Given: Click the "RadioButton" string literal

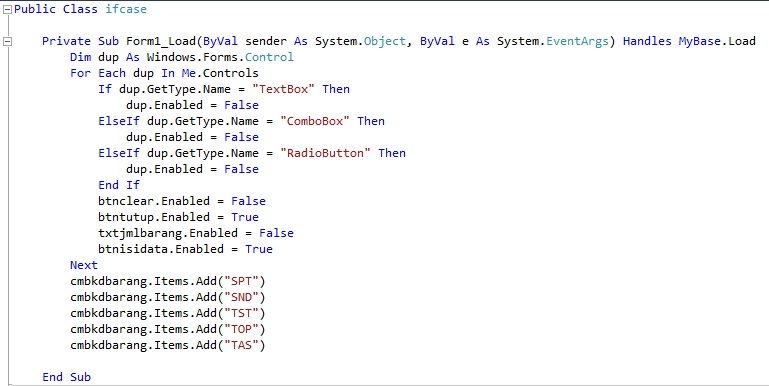Looking at the screenshot, I should pos(325,153).
